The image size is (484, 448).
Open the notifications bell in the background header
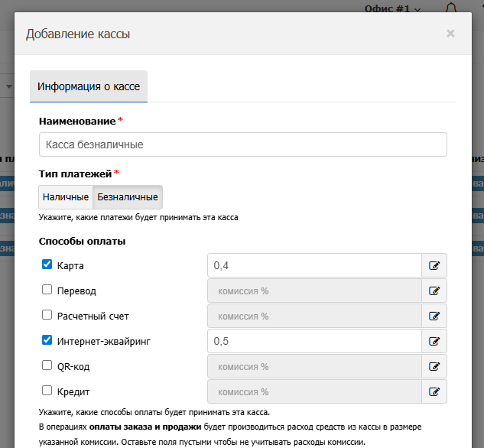pyautogui.click(x=451, y=8)
